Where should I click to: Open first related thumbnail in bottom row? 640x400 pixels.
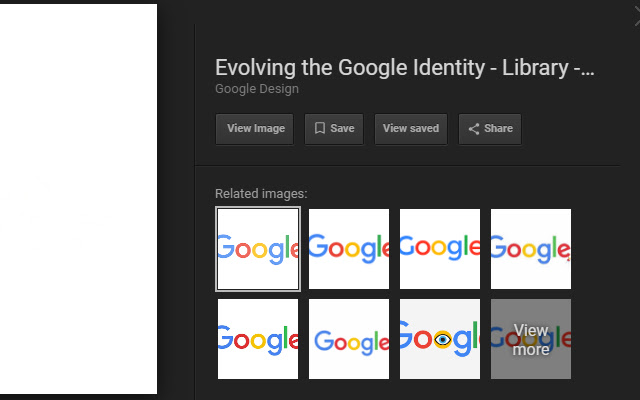click(x=258, y=339)
